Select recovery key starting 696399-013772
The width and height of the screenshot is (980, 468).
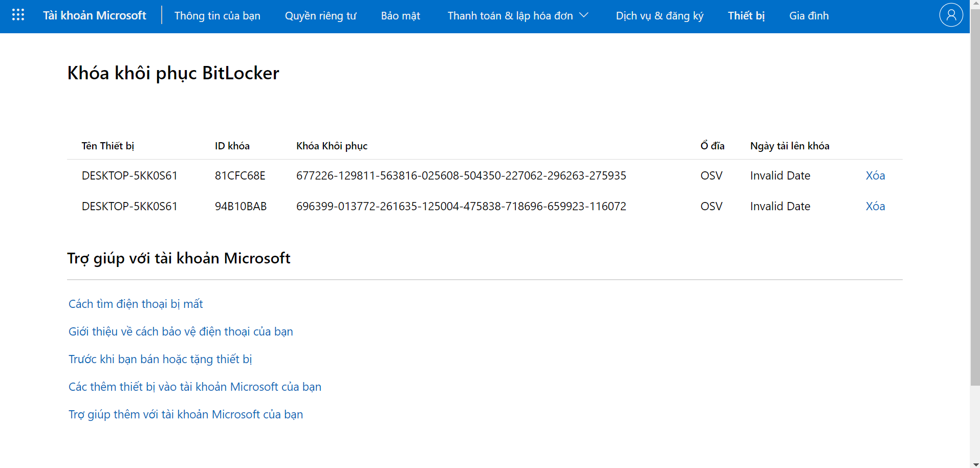[x=461, y=206]
